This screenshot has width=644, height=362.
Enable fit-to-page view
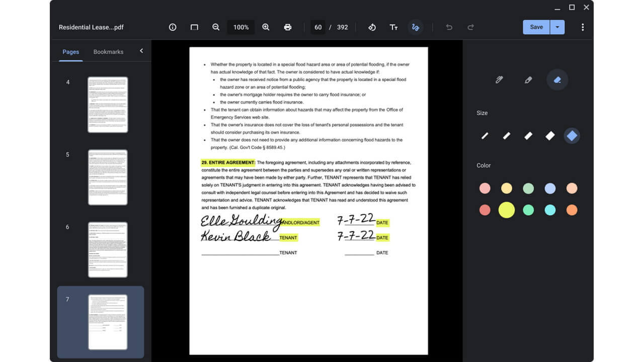click(x=194, y=27)
